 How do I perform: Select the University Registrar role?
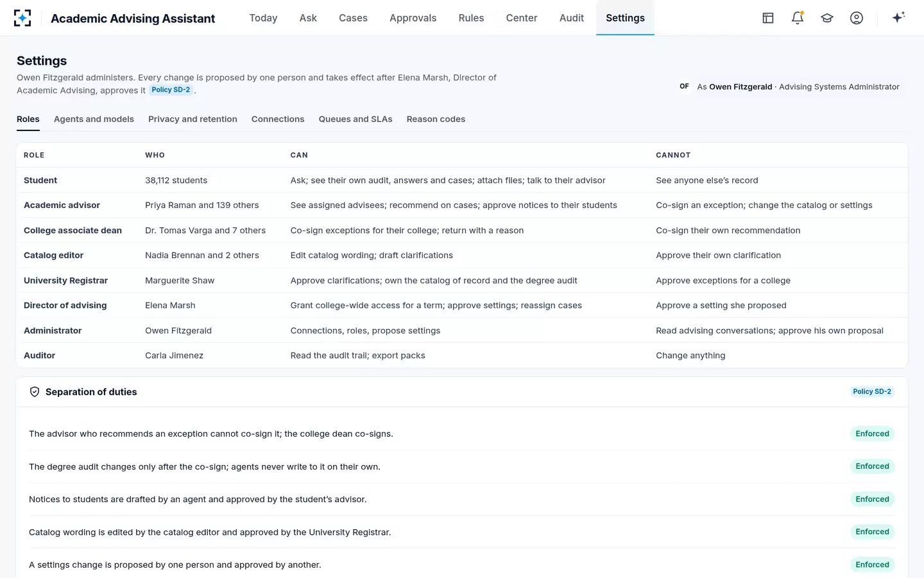point(65,281)
